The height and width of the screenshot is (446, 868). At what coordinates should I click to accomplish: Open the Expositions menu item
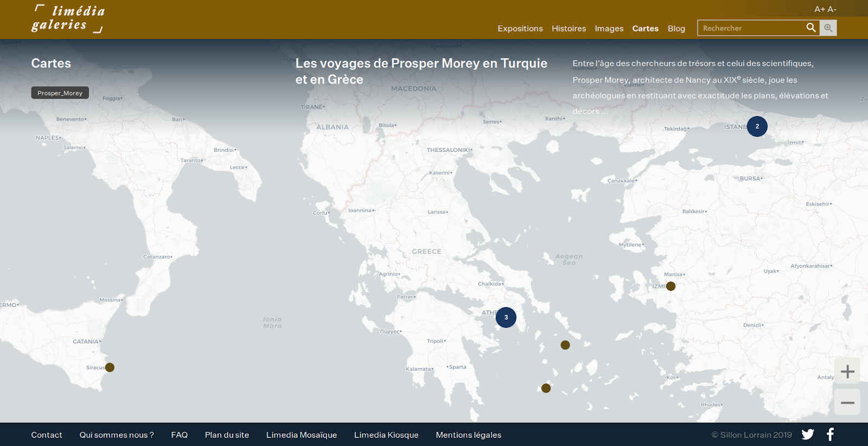coord(520,28)
